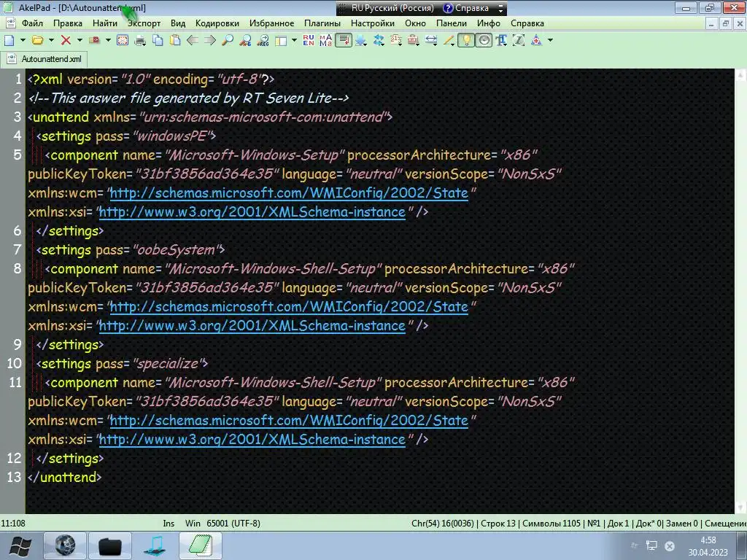Click the Find and Replace icon
The width and height of the screenshot is (747, 560).
pos(245,41)
